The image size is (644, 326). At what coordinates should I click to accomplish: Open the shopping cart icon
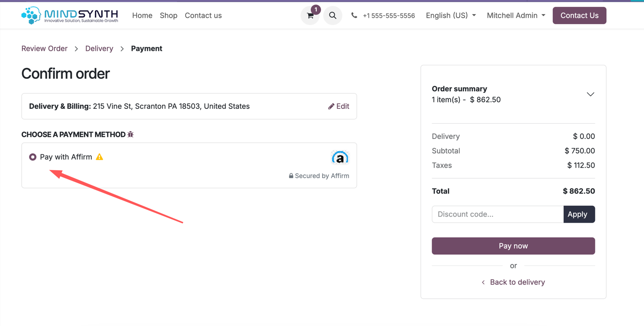click(310, 16)
